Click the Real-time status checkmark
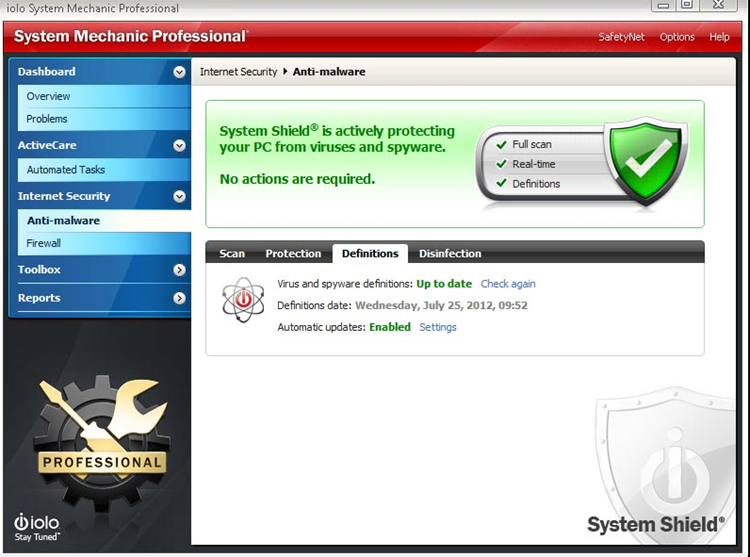This screenshot has height=557, width=750. tap(501, 164)
